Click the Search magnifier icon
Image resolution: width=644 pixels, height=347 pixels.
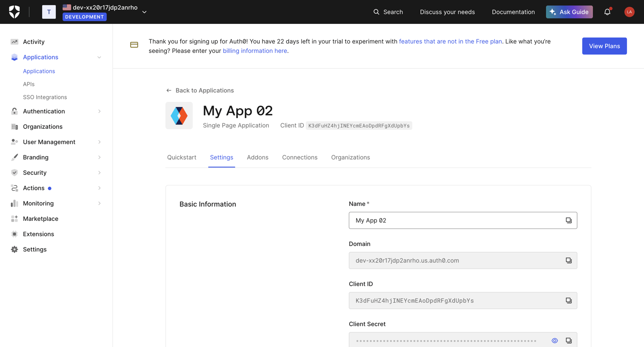(376, 12)
